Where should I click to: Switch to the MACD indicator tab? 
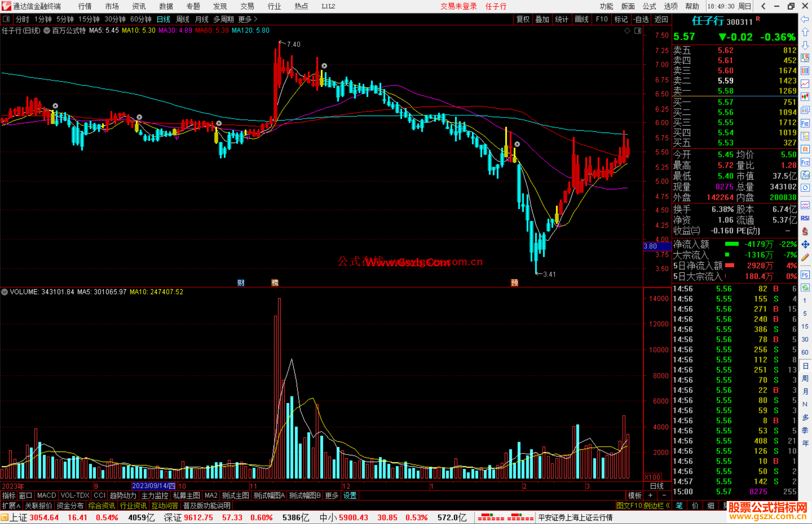(46, 495)
